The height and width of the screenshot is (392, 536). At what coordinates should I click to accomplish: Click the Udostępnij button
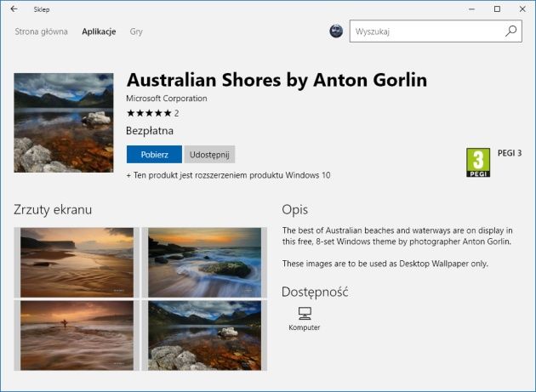pyautogui.click(x=209, y=155)
